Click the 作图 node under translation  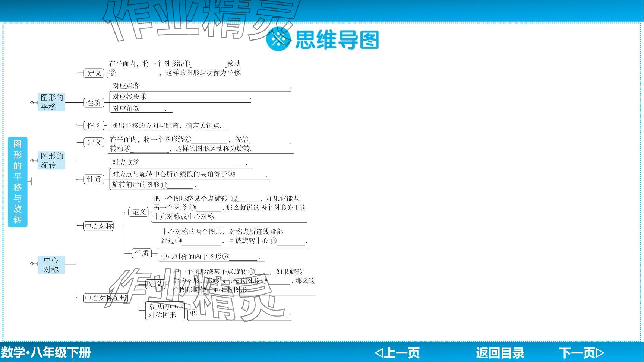(x=94, y=126)
